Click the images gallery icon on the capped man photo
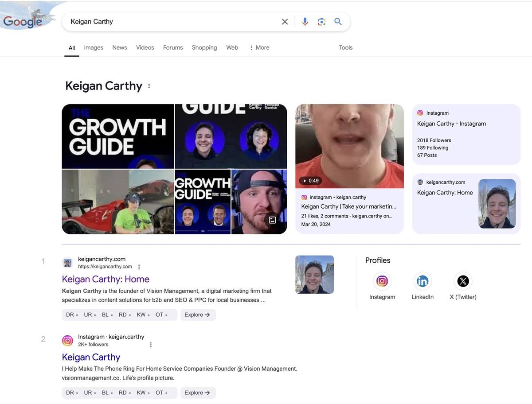Image resolution: width=532 pixels, height=404 pixels. 272,220
